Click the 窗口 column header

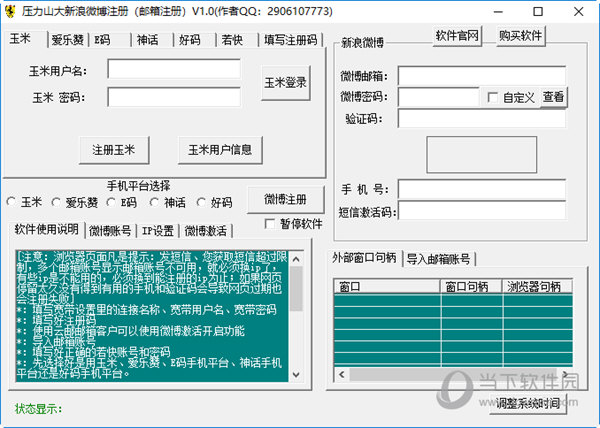(387, 286)
